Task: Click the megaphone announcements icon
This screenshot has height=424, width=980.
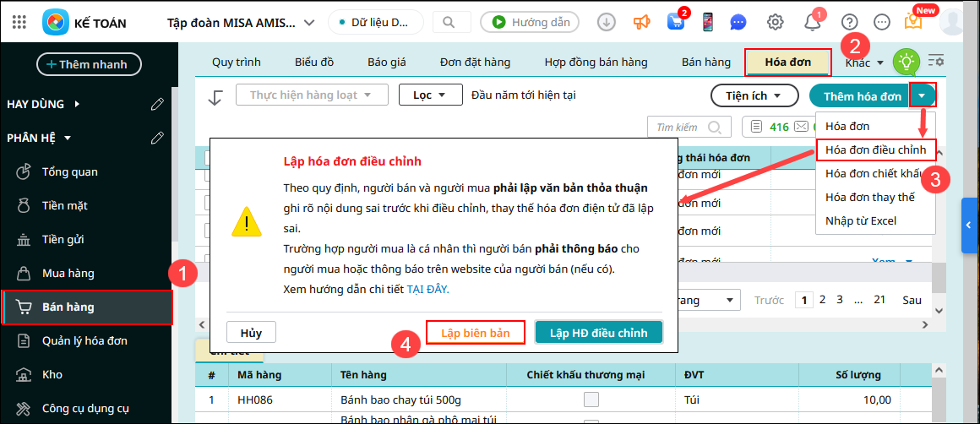Action: 642,23
